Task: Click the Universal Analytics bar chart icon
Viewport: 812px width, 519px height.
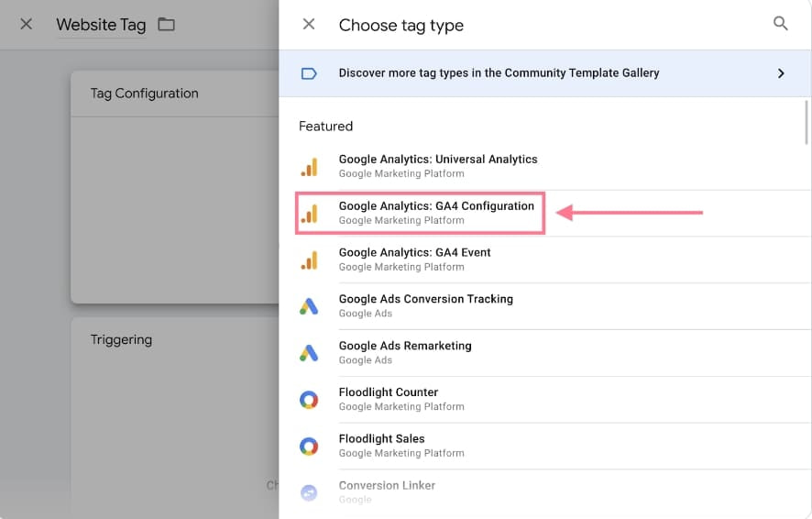Action: (309, 167)
